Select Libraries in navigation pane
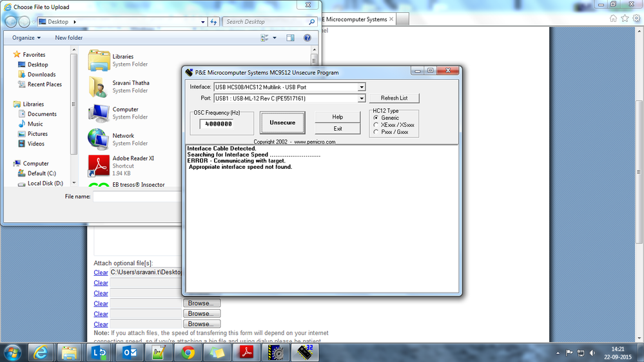This screenshot has width=644, height=362. 33,104
